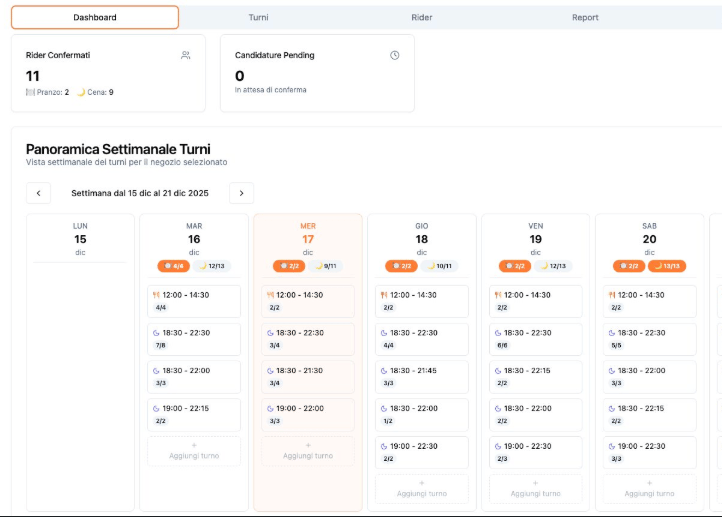This screenshot has height=517, width=722.
Task: Open Tuesday's 12:00 - 14:30 lunch shift
Action: tap(194, 301)
